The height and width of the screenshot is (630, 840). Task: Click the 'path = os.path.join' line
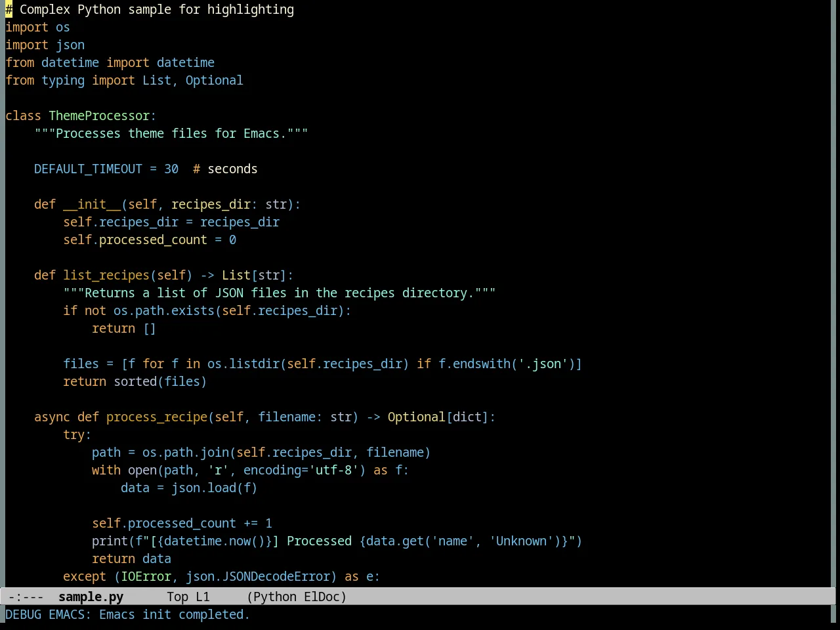(x=261, y=452)
